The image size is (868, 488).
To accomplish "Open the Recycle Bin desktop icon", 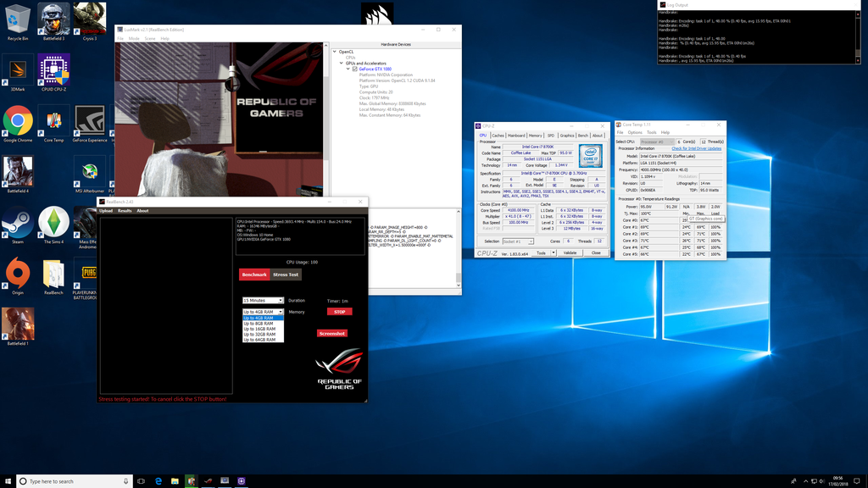I will [x=18, y=19].
